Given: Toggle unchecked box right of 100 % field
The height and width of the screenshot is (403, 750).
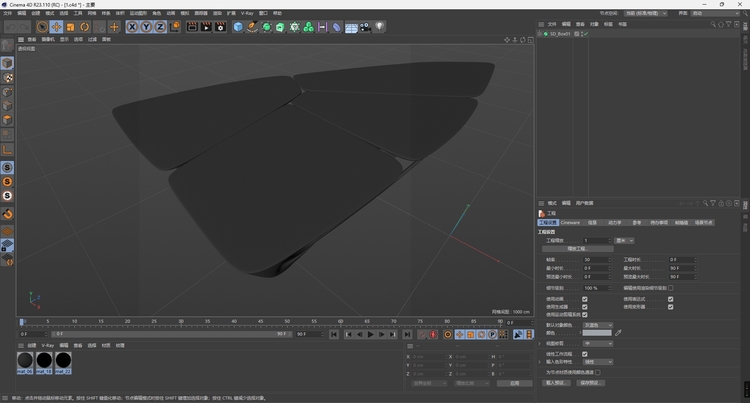Looking at the screenshot, I should 671,288.
